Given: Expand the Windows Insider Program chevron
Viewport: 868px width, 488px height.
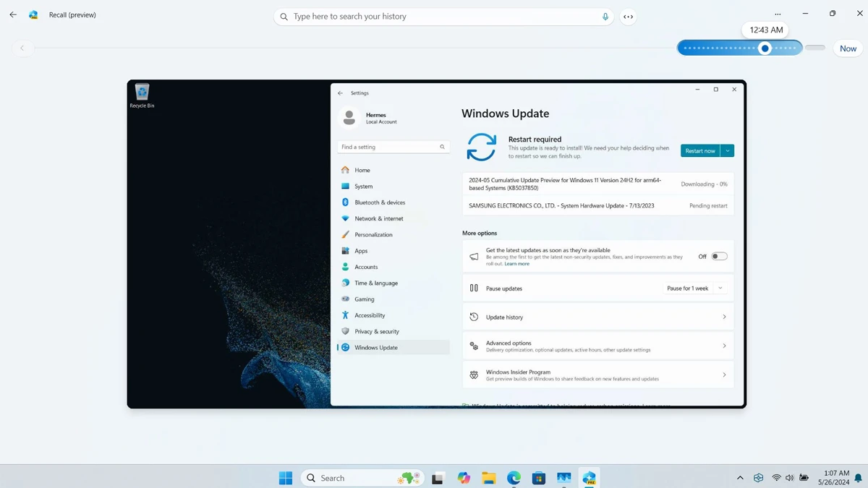Looking at the screenshot, I should pos(724,375).
